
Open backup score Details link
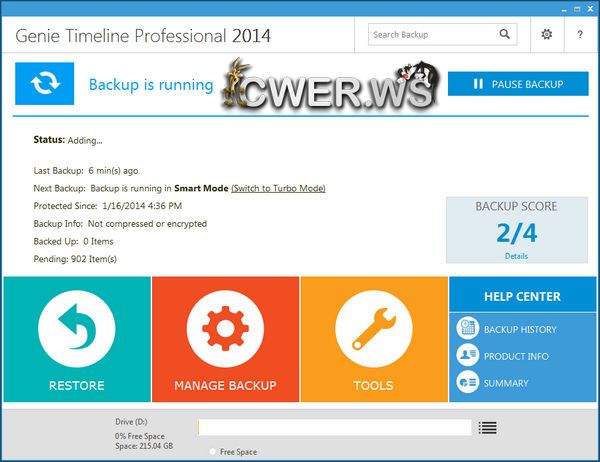pos(516,256)
